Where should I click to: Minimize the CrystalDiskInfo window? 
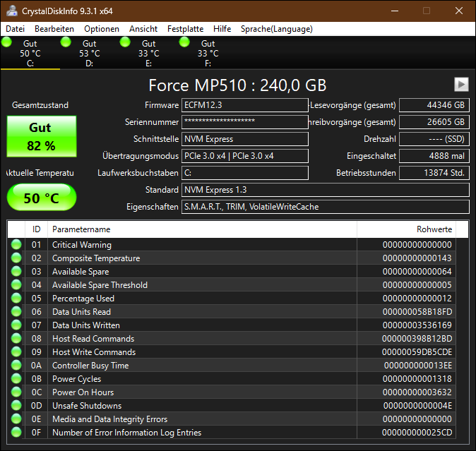point(395,11)
